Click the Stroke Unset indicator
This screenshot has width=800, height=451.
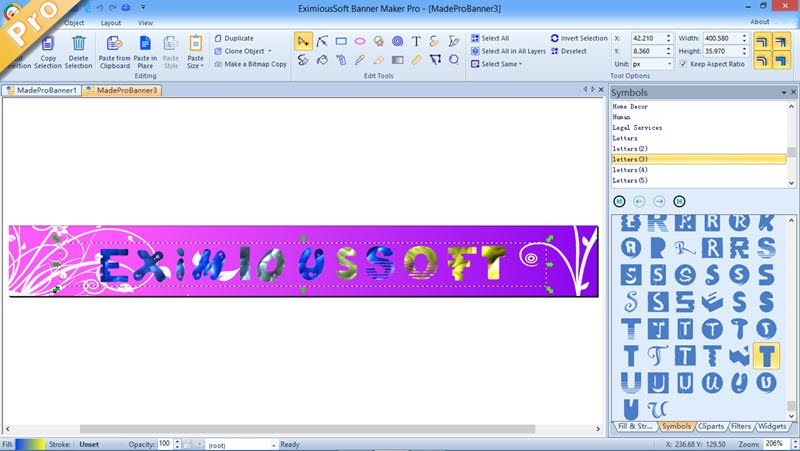click(89, 444)
